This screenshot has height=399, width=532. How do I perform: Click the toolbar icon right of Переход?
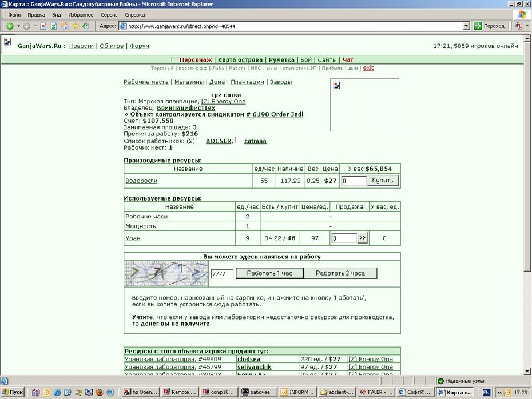518,26
